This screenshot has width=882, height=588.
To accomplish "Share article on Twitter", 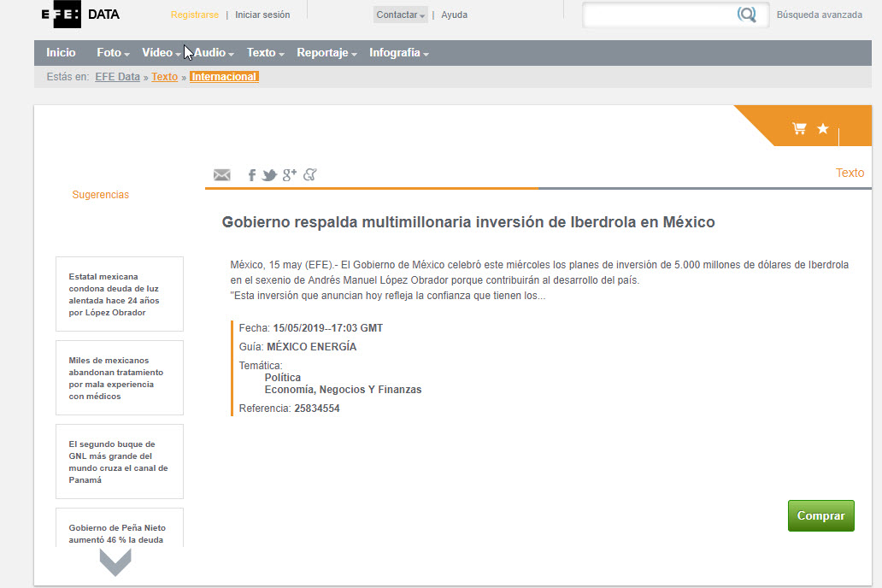I will click(x=269, y=175).
